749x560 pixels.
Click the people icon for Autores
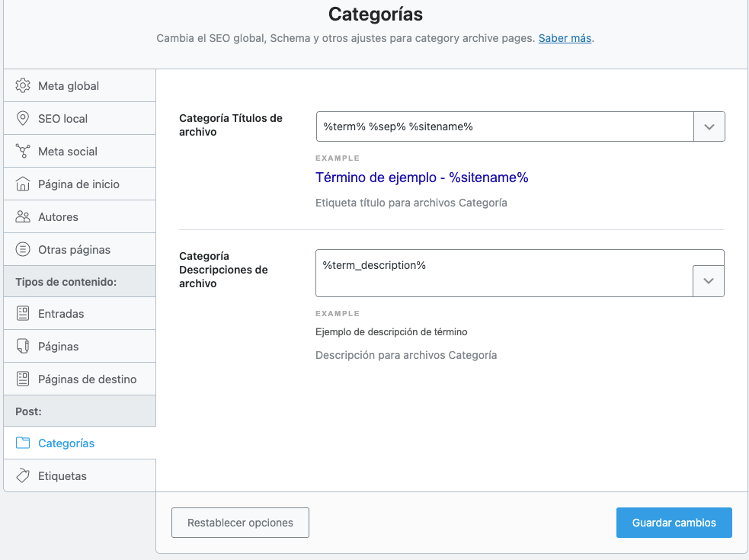point(22,216)
